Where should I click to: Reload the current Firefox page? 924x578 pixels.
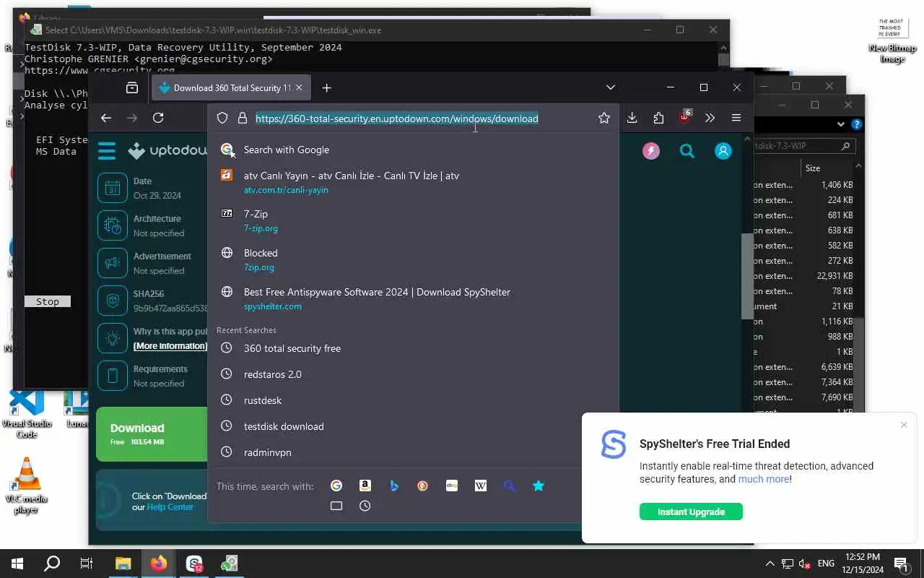tap(158, 118)
